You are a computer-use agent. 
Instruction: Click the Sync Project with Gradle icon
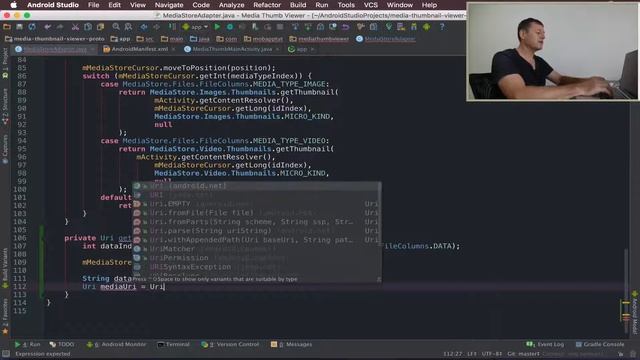389,27
